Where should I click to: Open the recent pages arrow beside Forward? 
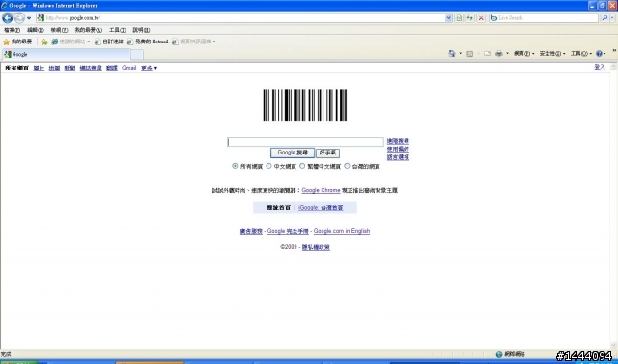click(x=29, y=18)
